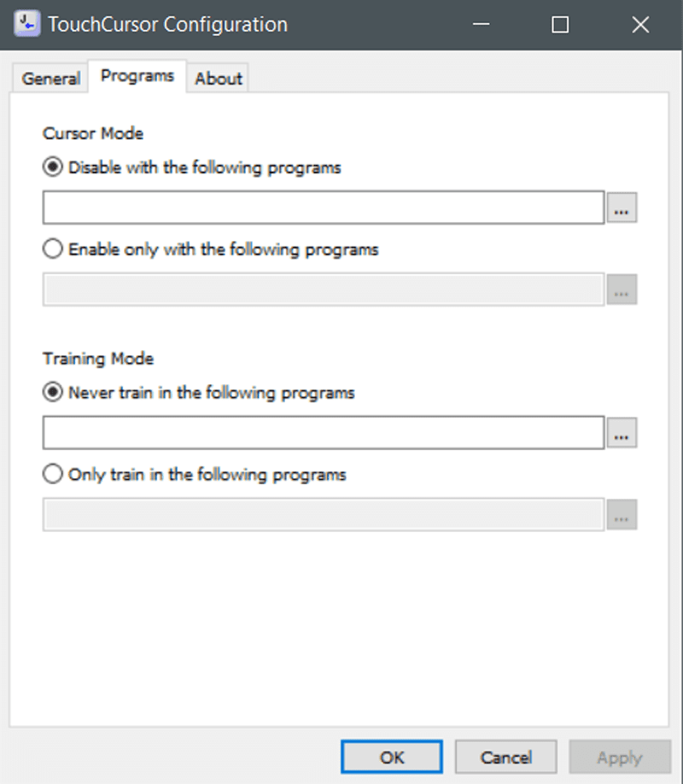This screenshot has width=683, height=784.
Task: Switch to the General tab
Action: coord(50,79)
